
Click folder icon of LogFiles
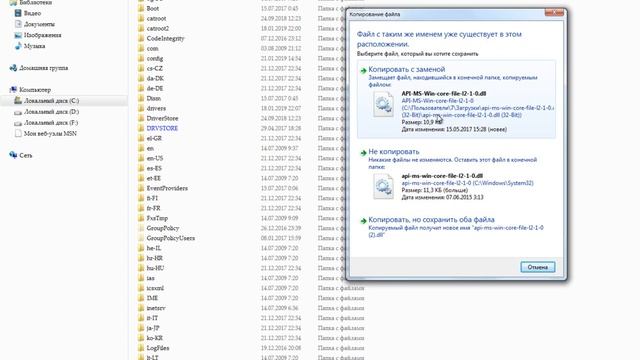click(141, 348)
